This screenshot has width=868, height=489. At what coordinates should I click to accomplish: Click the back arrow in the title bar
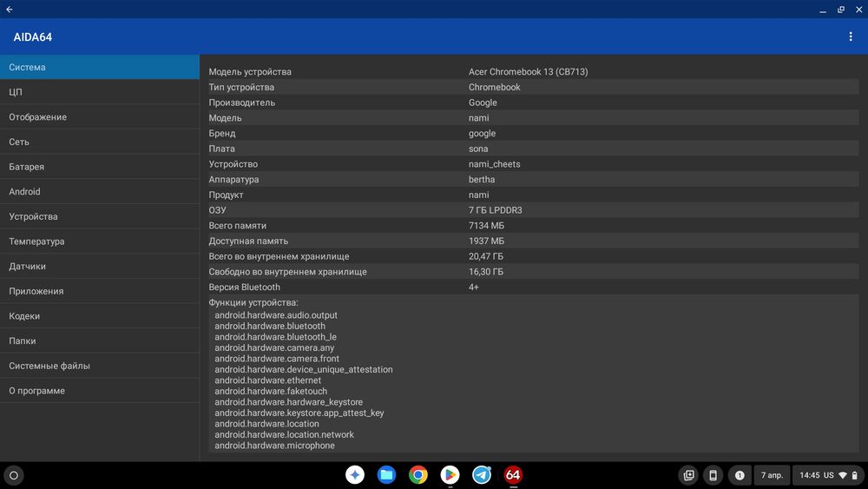tap(10, 10)
